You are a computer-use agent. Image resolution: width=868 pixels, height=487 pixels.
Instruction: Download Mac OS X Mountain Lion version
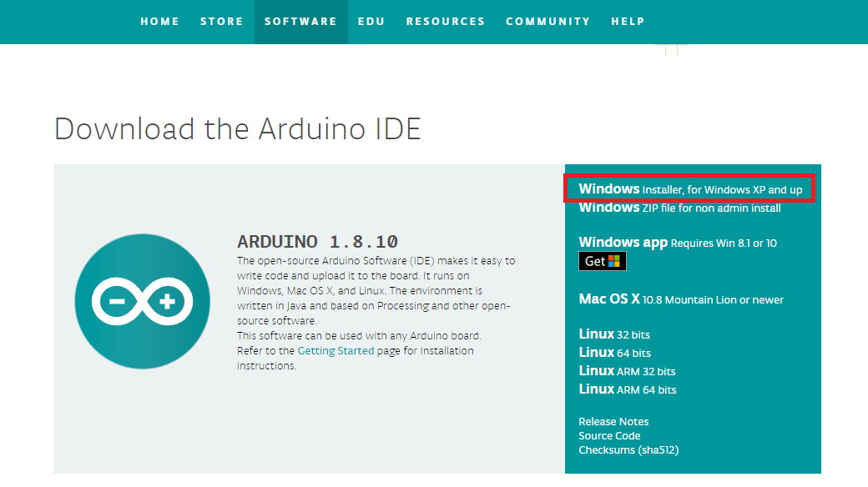[x=681, y=299]
